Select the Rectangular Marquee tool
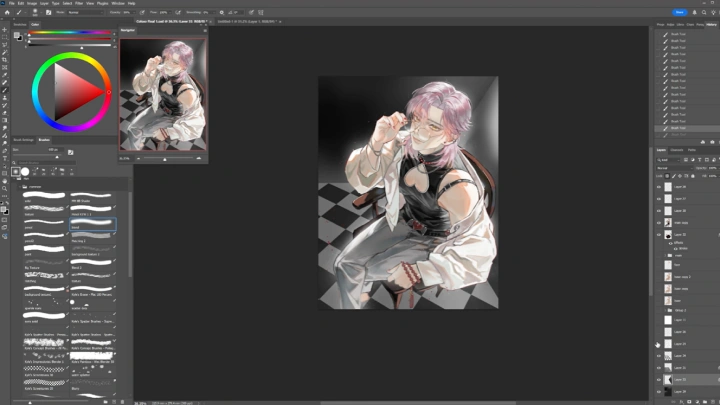720x405 pixels. [x=5, y=37]
